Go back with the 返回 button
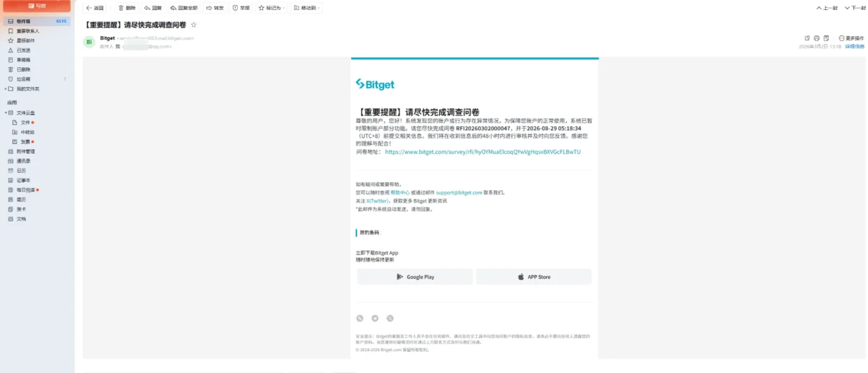868x373 pixels. click(x=95, y=8)
